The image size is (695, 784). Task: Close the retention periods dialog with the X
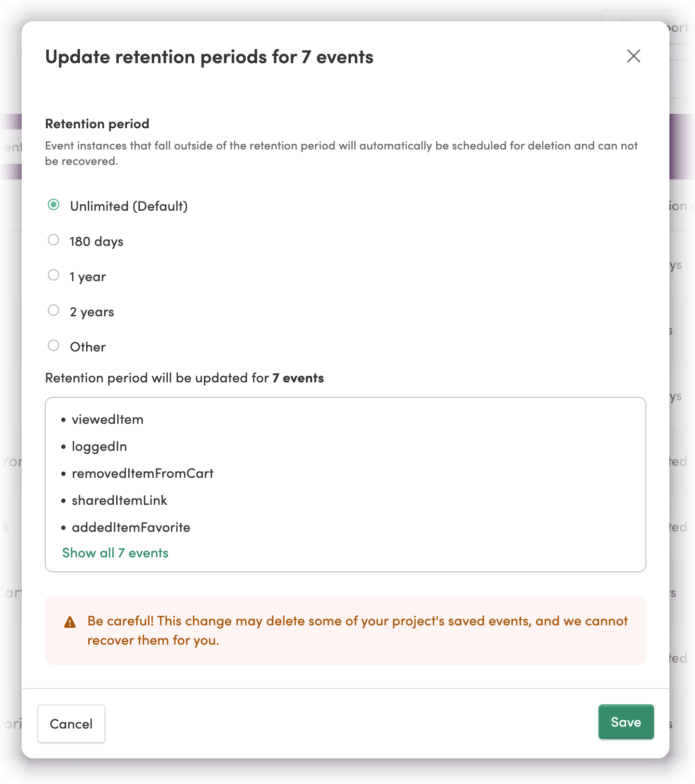tap(634, 56)
